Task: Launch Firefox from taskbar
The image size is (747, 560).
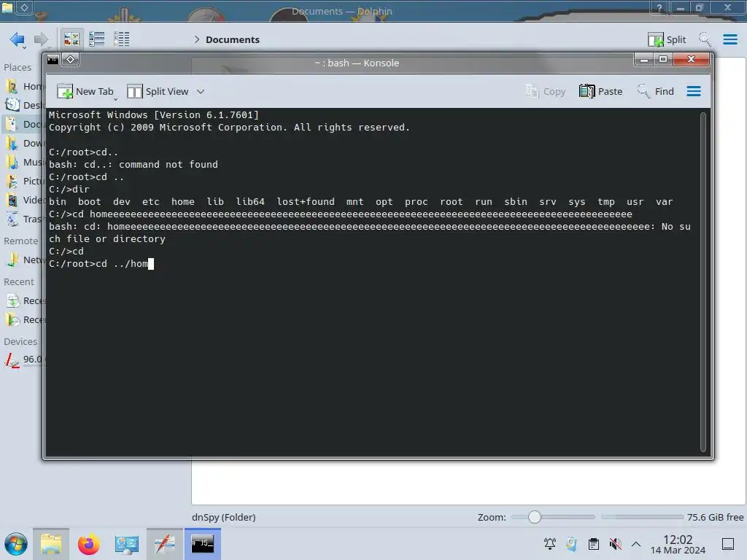Action: pyautogui.click(x=88, y=544)
